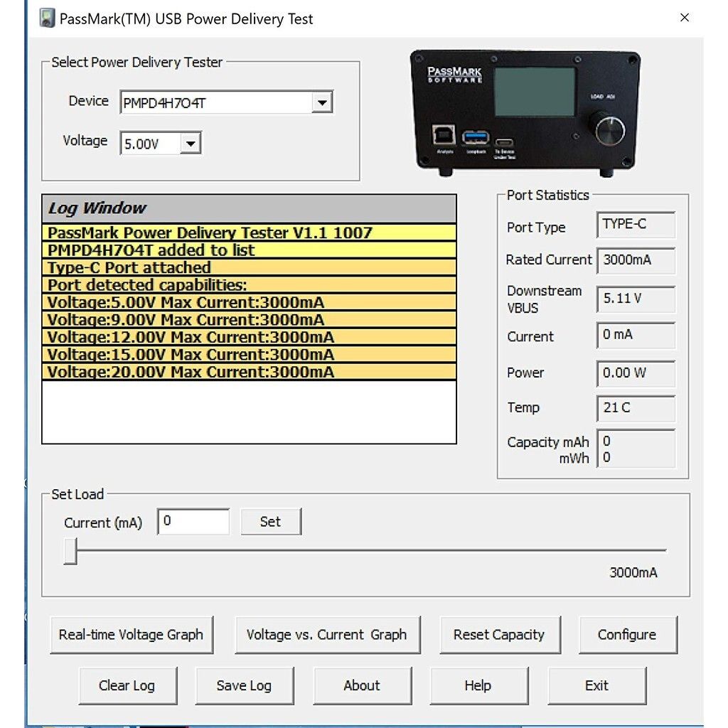Expand the Voltage dropdown arrow
728x728 pixels.
(190, 144)
